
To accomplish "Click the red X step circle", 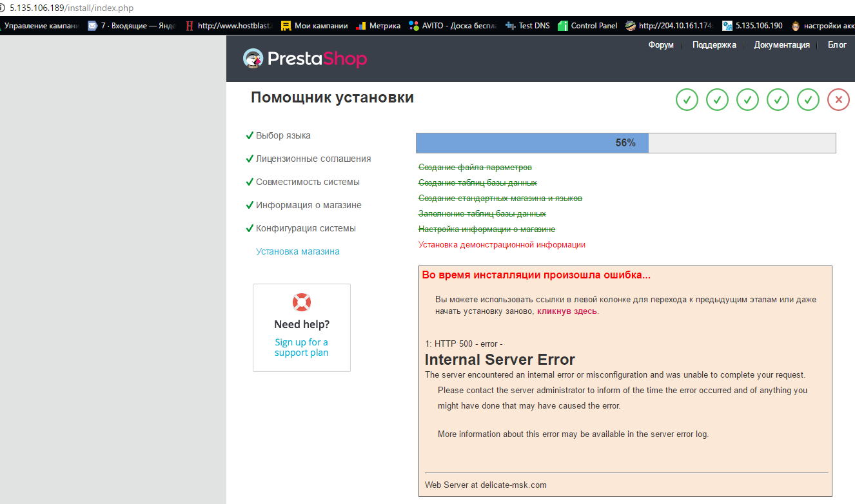I will coord(838,99).
